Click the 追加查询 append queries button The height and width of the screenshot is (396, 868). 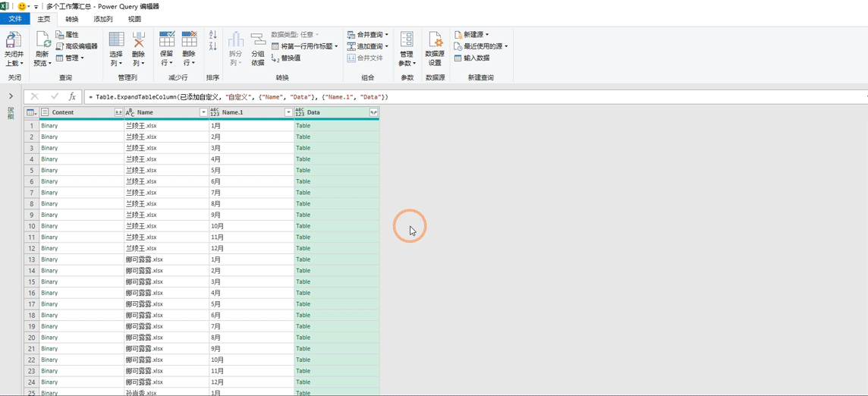pos(370,46)
